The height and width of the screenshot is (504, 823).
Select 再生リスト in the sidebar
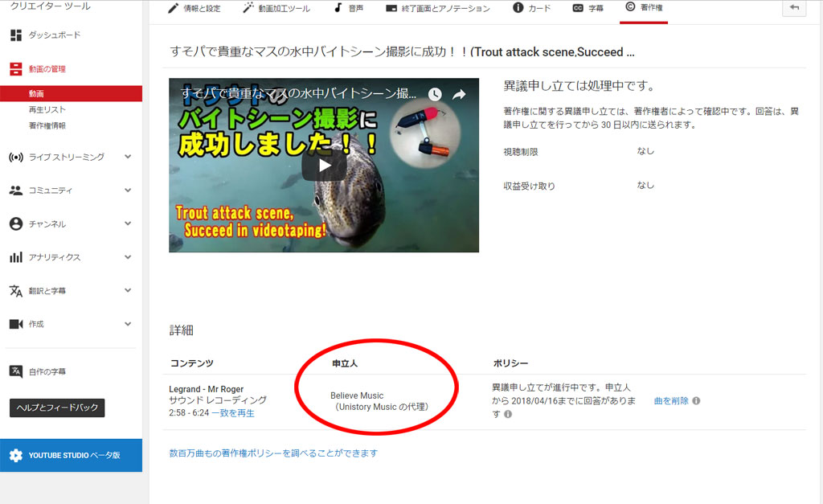click(x=47, y=109)
